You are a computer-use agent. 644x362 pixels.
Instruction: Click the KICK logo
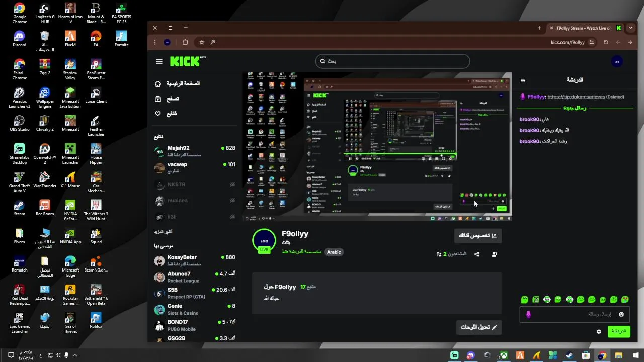point(188,61)
